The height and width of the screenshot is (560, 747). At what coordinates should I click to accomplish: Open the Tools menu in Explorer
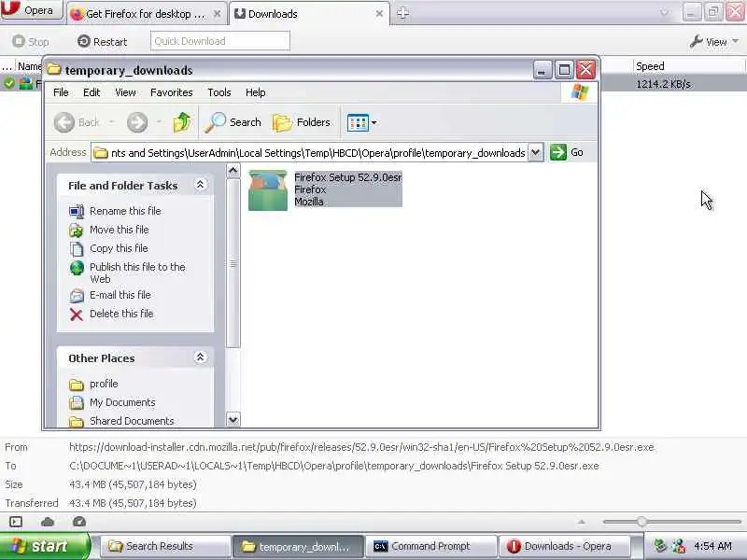219,92
